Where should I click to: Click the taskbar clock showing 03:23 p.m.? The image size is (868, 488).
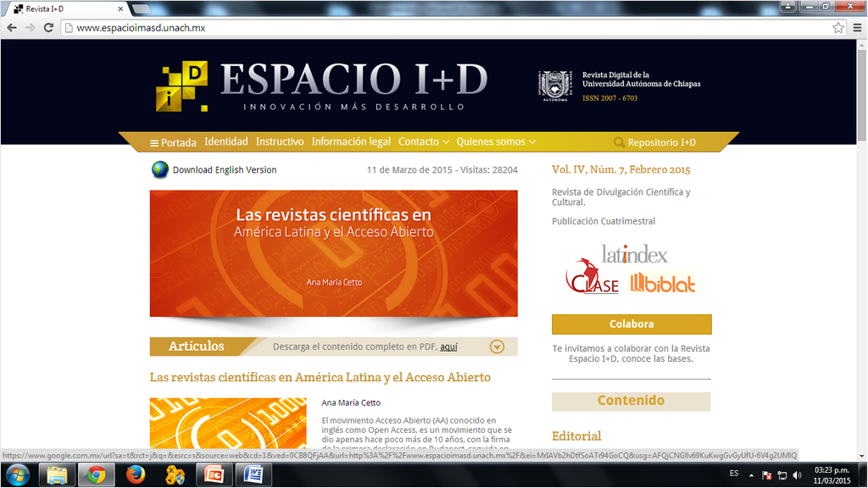click(x=832, y=475)
